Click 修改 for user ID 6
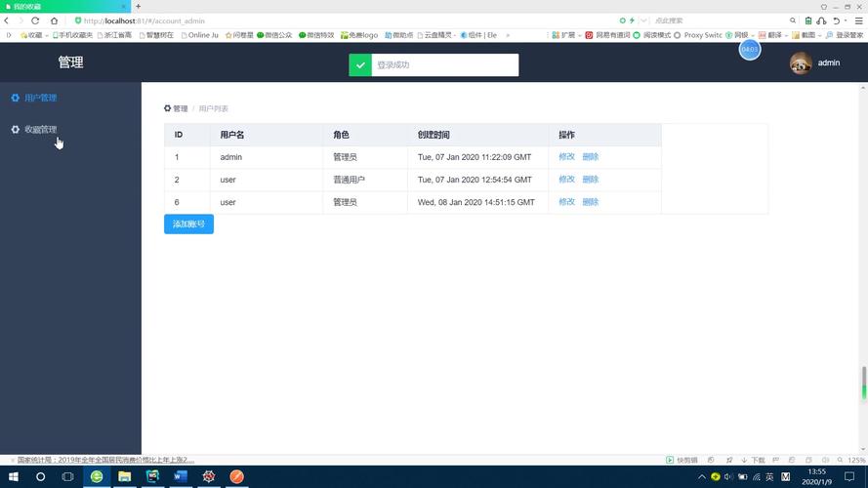Image resolution: width=868 pixels, height=488 pixels. click(567, 202)
